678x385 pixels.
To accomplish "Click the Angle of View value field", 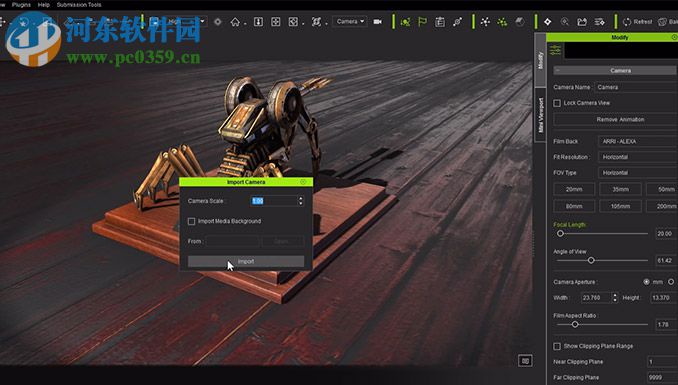I will (666, 260).
